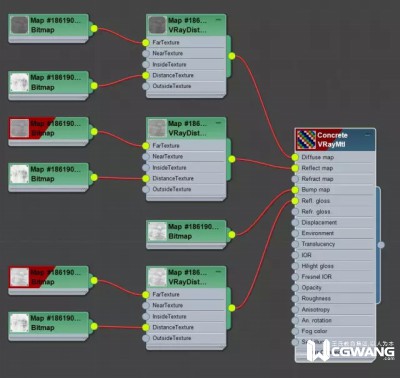Viewport: 400px width, 378px height.
Task: Click the IOR input socket
Action: point(295,255)
